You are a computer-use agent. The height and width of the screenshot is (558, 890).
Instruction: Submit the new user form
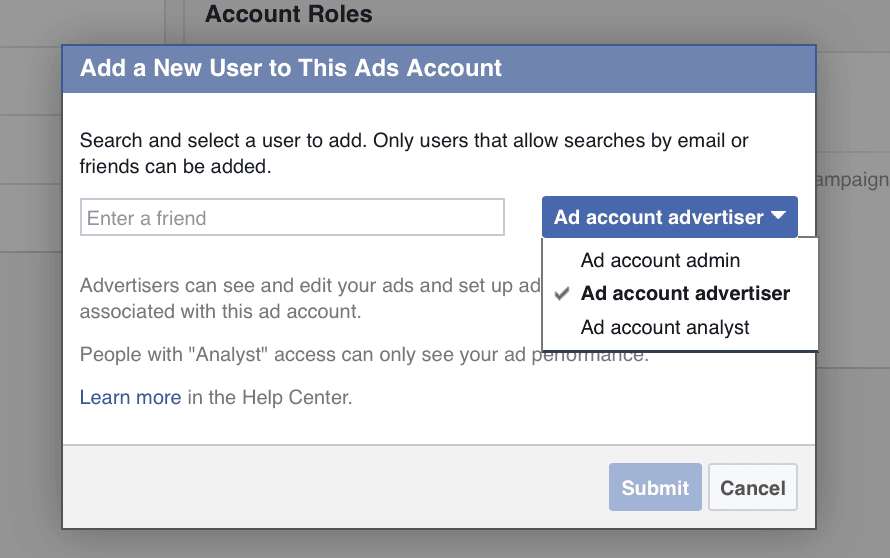pos(655,488)
